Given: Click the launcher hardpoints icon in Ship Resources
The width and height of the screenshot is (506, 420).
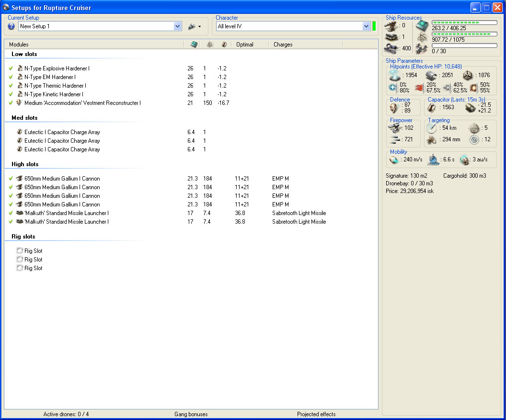Looking at the screenshot, I should point(391,37).
